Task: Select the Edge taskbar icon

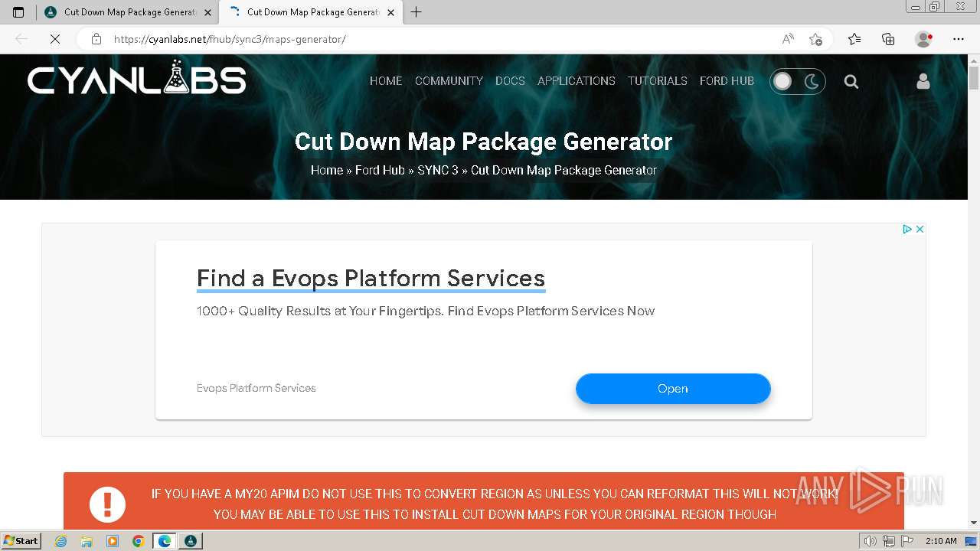Action: [165, 541]
